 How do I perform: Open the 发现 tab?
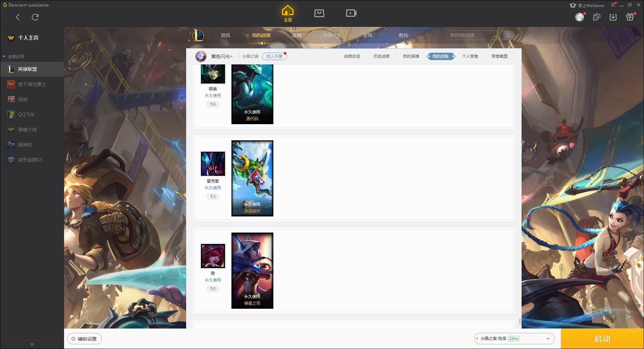pos(368,35)
